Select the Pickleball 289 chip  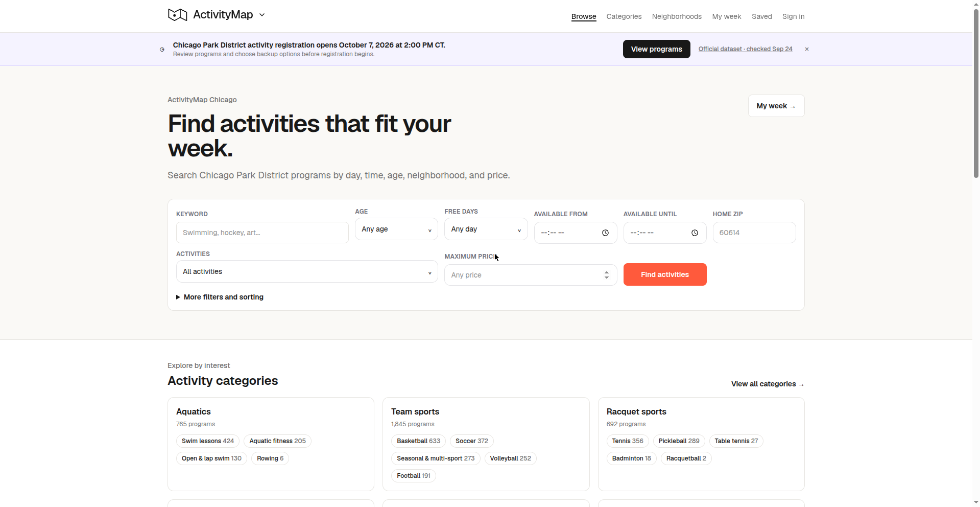[679, 441]
